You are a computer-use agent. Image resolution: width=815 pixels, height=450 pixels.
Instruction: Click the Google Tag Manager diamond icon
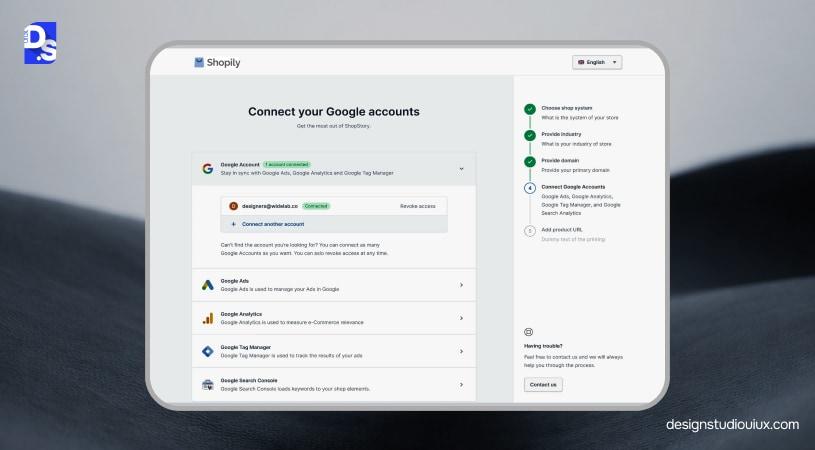pos(207,351)
